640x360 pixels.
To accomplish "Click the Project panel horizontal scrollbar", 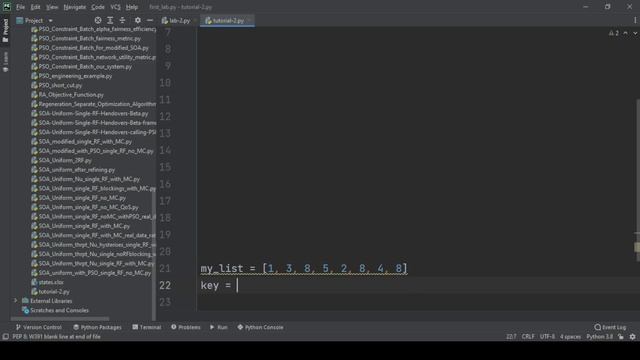I will [60, 319].
